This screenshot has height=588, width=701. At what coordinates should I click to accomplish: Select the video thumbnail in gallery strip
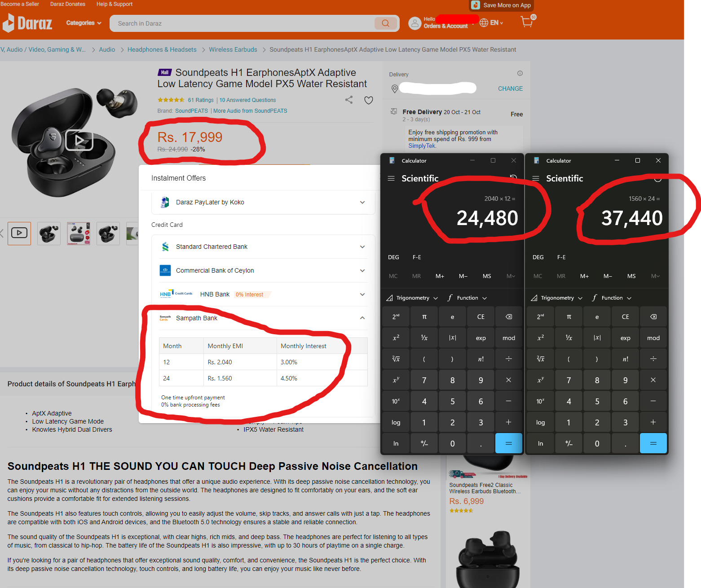click(19, 233)
